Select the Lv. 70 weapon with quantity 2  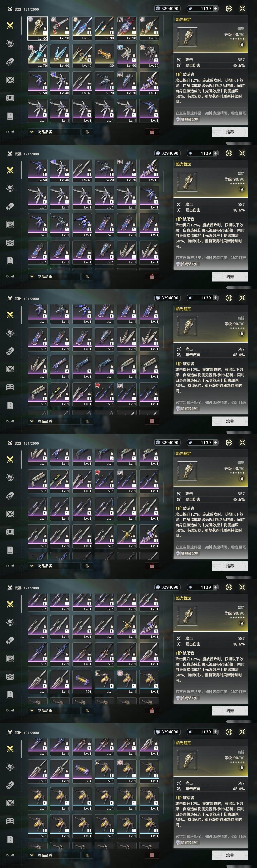point(149,56)
